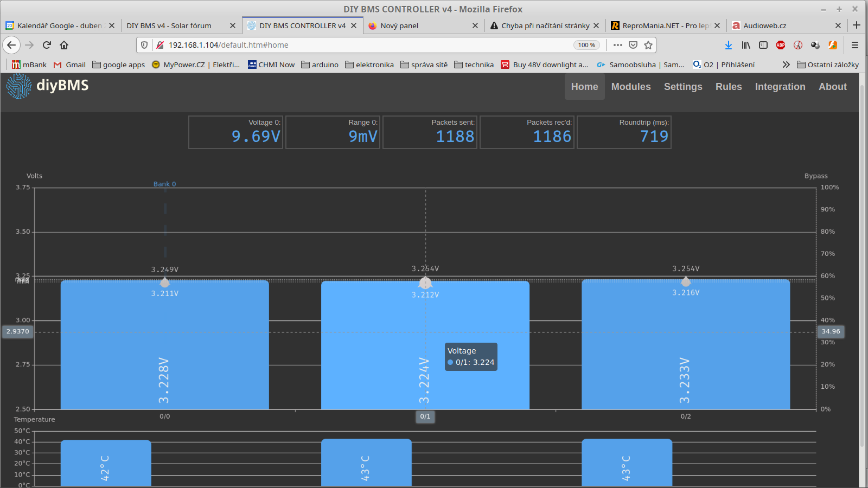Screen dimensions: 868x488
Task: Click the Adblock Plus extension icon
Action: (781, 45)
